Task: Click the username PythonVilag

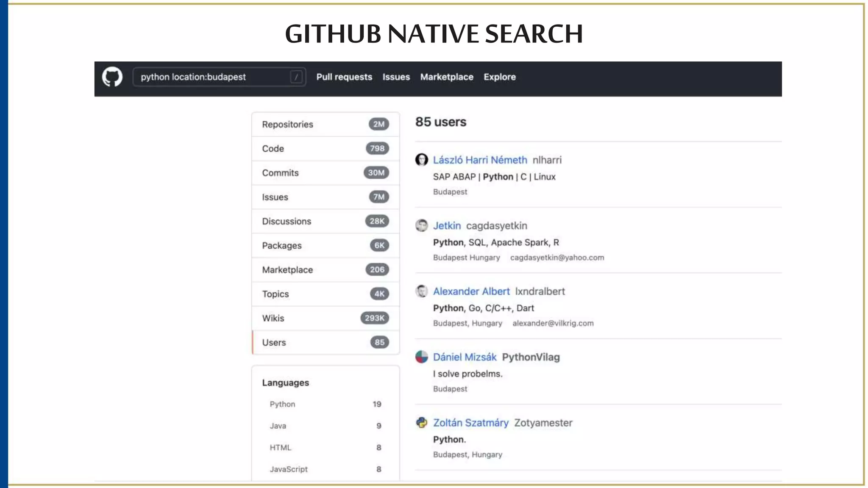Action: pos(531,357)
